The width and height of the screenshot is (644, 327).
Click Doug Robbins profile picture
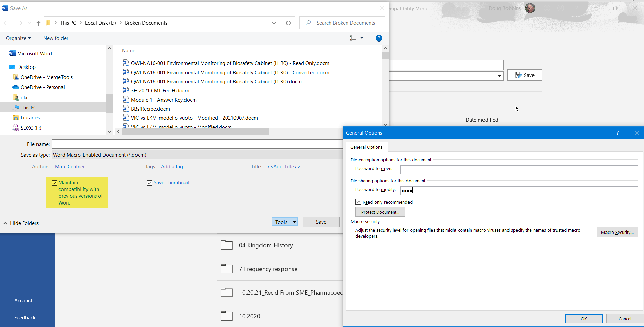coord(530,8)
